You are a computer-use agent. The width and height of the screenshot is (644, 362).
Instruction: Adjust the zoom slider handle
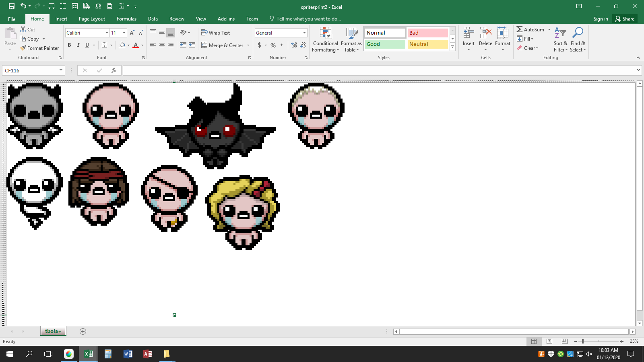pos(583,341)
